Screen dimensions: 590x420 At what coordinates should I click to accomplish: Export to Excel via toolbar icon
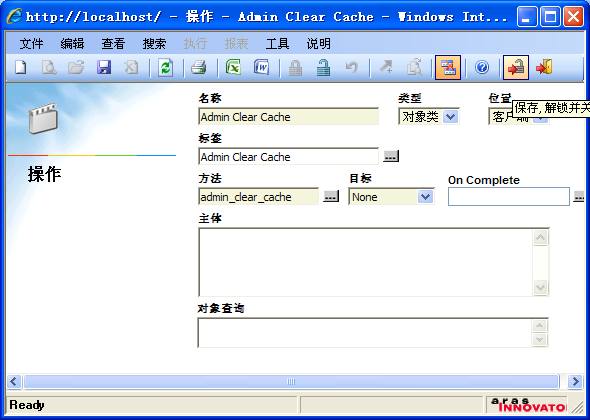[x=233, y=68]
